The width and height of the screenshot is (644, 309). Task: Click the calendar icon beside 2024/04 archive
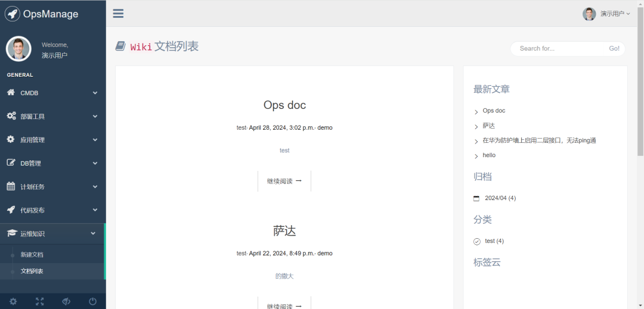click(476, 198)
